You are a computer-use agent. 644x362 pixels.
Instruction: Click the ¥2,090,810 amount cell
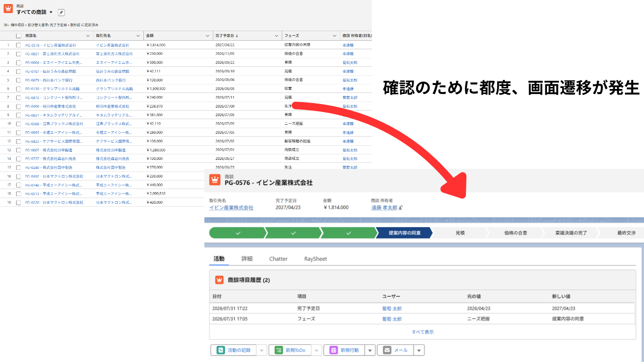click(156, 194)
